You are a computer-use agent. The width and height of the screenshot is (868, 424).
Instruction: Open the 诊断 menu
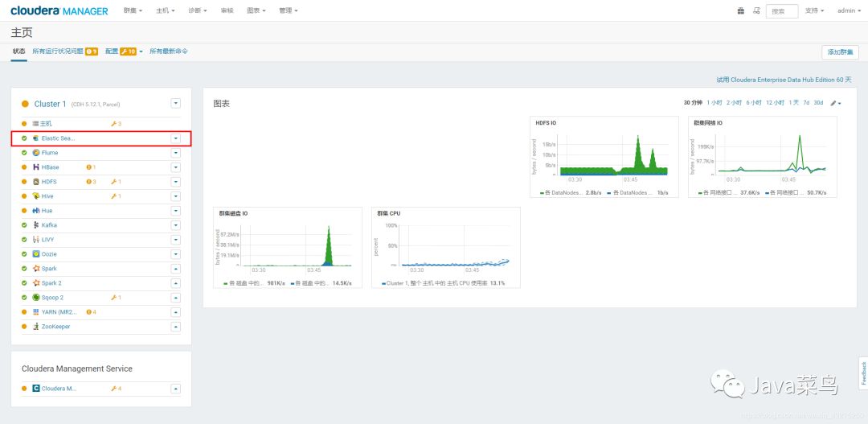(198, 10)
